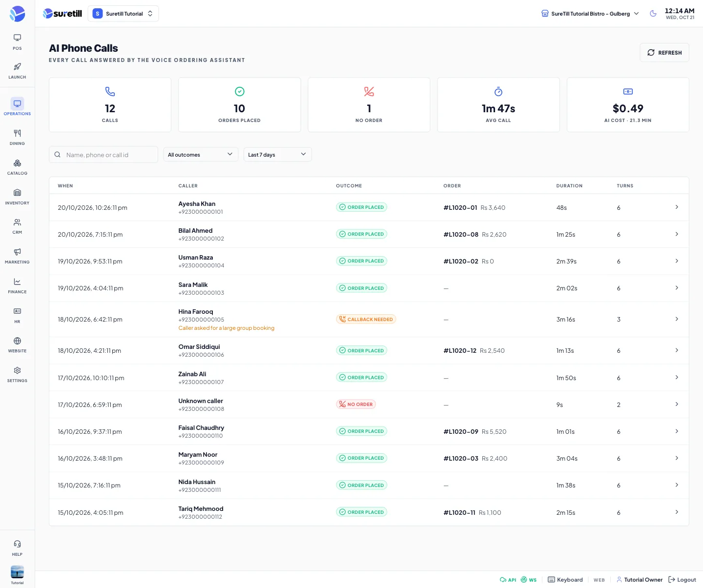The image size is (703, 588).
Task: Expand Ayesha Khan's call details chevron
Action: pyautogui.click(x=677, y=207)
